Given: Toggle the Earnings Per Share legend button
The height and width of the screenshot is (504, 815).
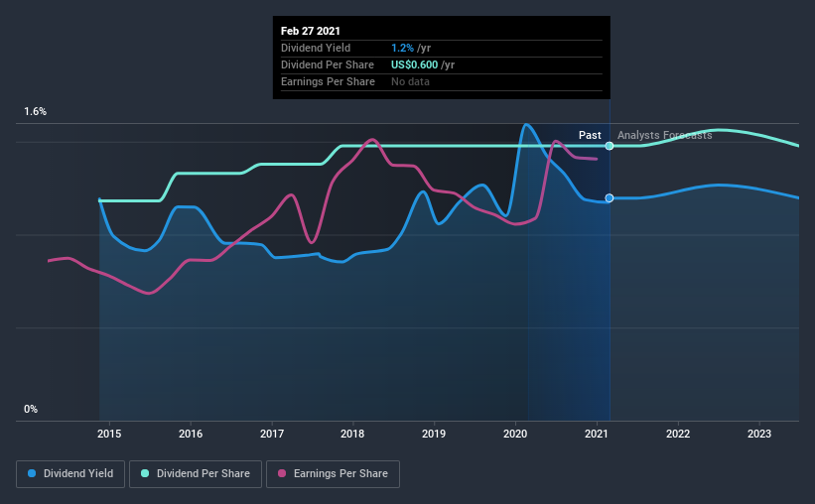Looking at the screenshot, I should click(x=333, y=474).
